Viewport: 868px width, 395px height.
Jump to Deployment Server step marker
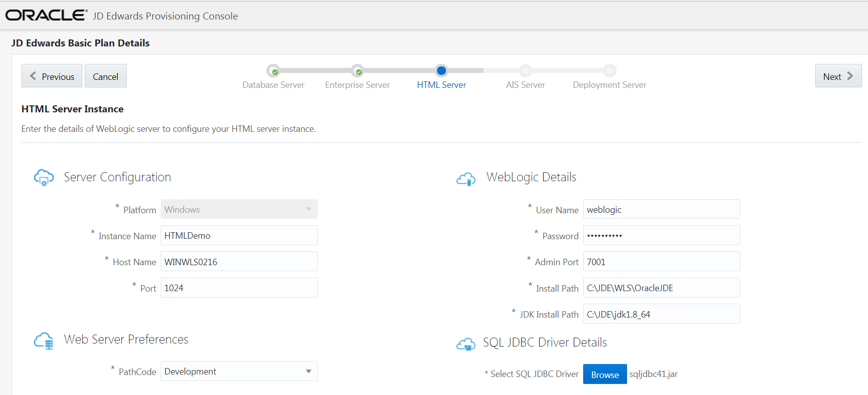(610, 70)
